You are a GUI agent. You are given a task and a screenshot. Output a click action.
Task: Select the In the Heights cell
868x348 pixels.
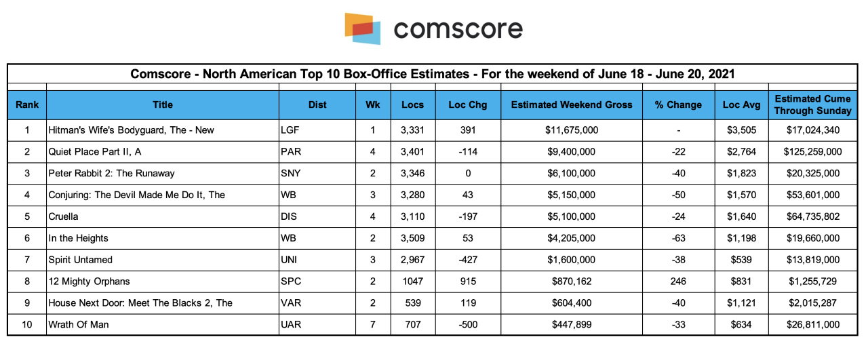click(163, 238)
